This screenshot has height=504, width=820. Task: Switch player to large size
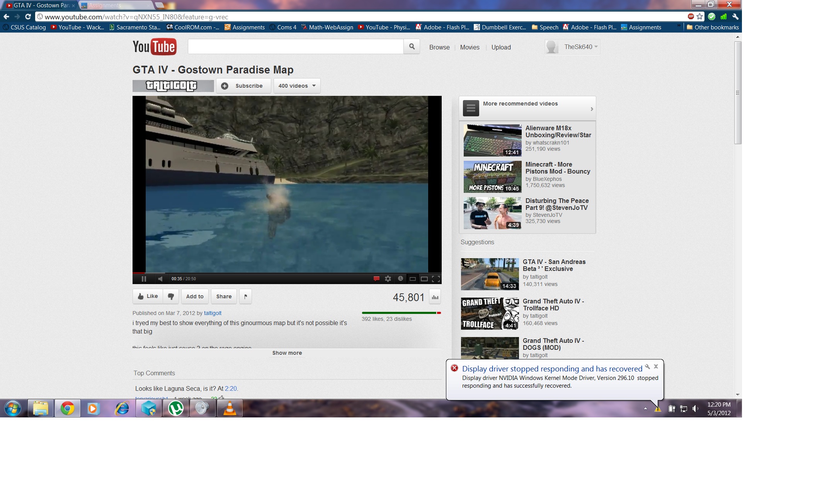tap(424, 279)
